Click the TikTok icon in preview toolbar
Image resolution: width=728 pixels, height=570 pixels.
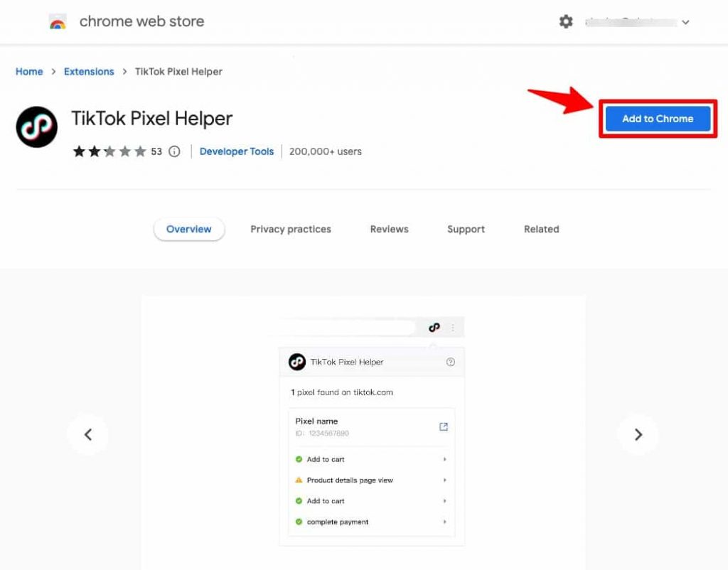coord(434,327)
